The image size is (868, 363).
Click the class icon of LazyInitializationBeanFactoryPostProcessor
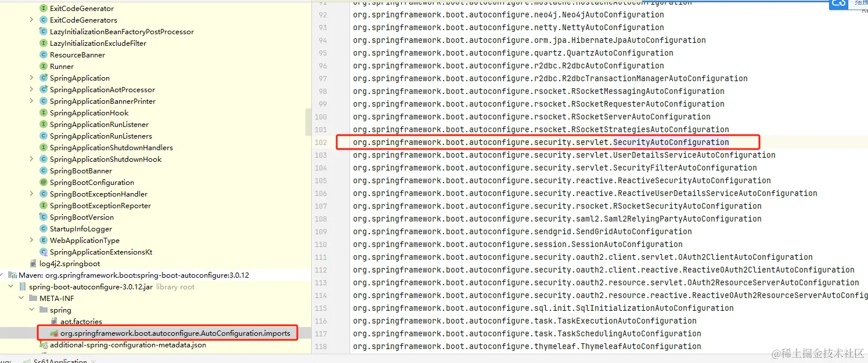[x=43, y=32]
